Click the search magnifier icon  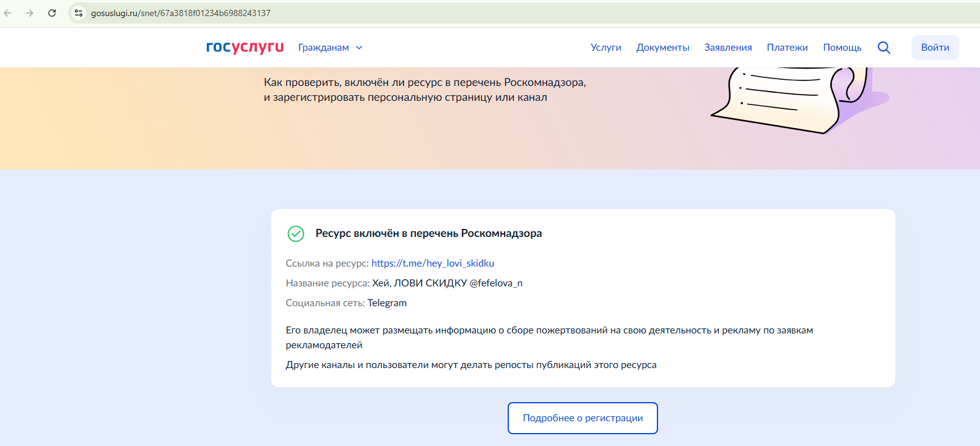pos(884,48)
